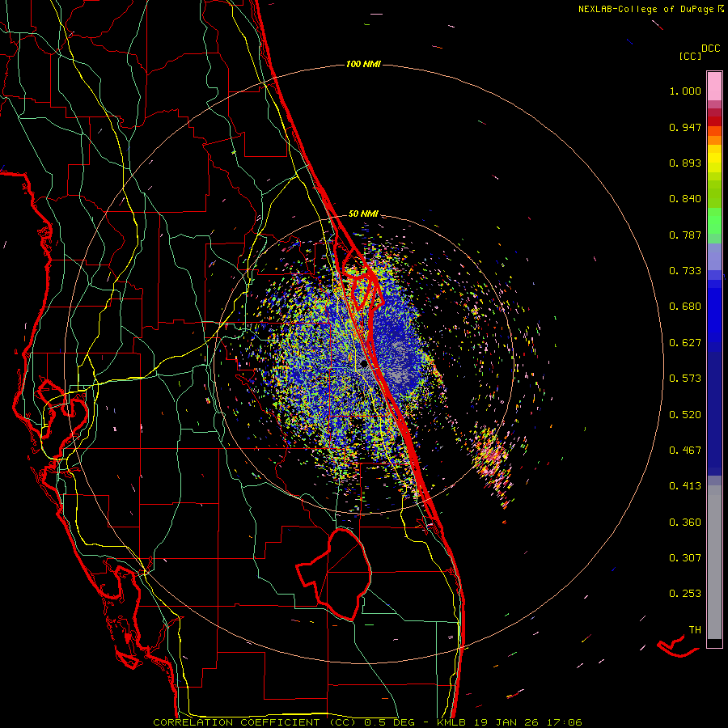
Task: Select the 0.467 scale value
Action: 685,451
